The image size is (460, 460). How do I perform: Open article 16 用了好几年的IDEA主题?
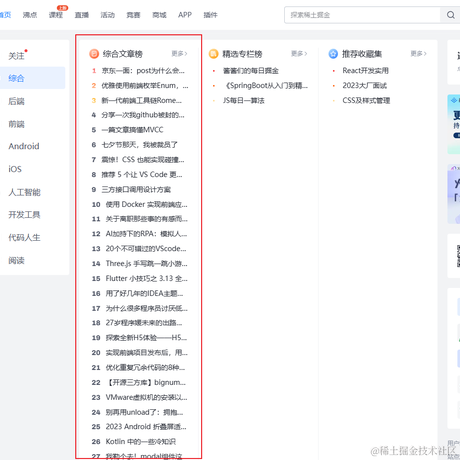pyautogui.click(x=144, y=293)
